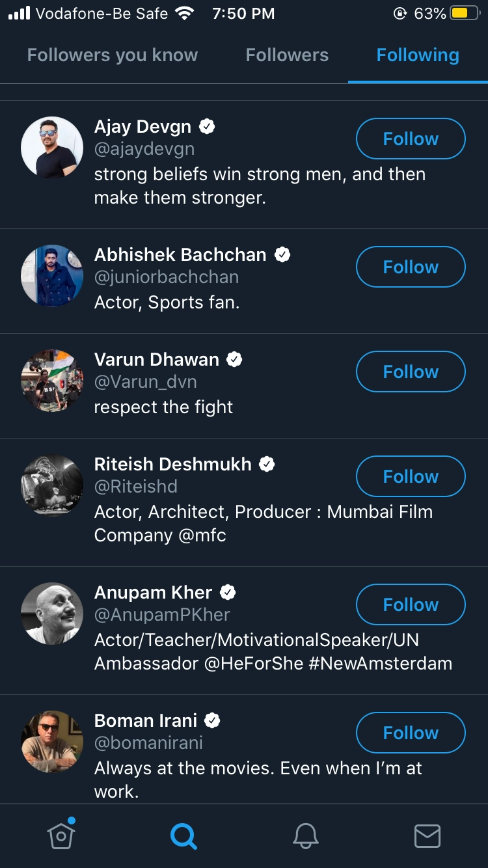Viewport: 488px width, 868px height.
Task: Tap the Search magnifier icon
Action: 183,835
